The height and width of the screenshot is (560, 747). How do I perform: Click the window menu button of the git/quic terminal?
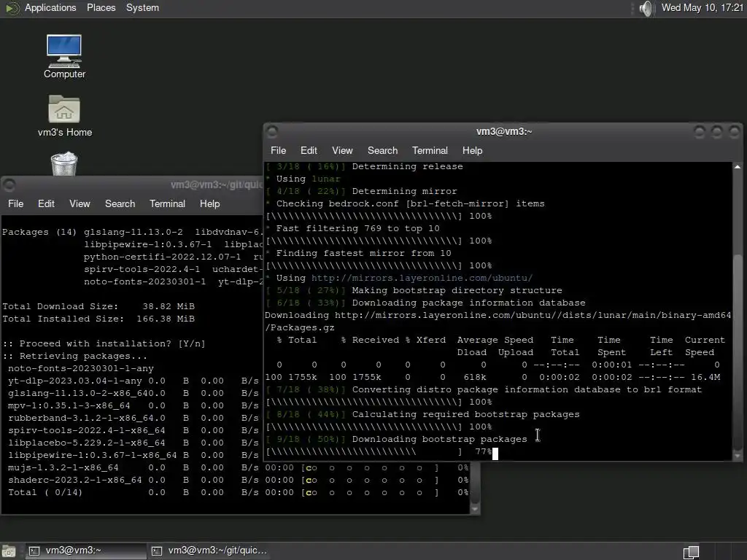point(9,184)
